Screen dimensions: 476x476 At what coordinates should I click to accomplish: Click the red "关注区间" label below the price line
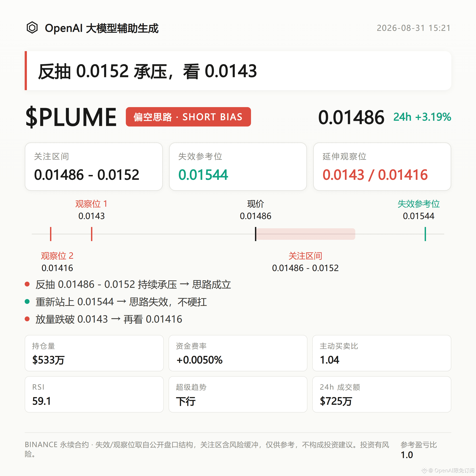pos(305,256)
